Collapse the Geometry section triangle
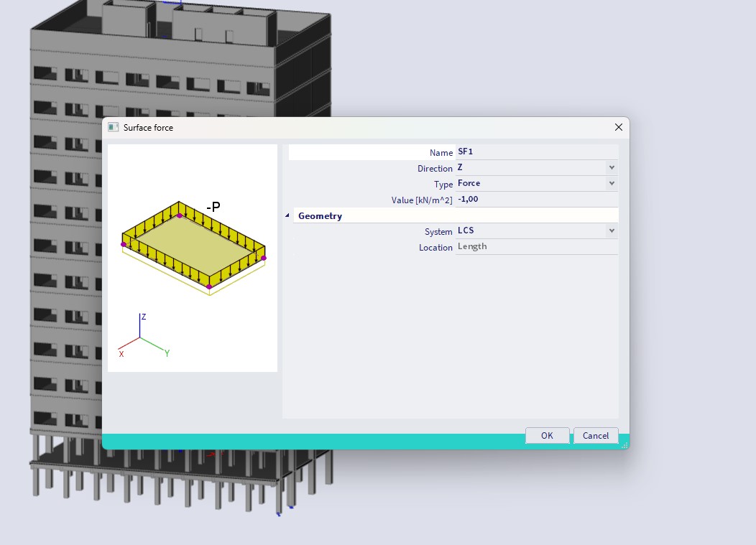The width and height of the screenshot is (756, 545). pyautogui.click(x=288, y=215)
